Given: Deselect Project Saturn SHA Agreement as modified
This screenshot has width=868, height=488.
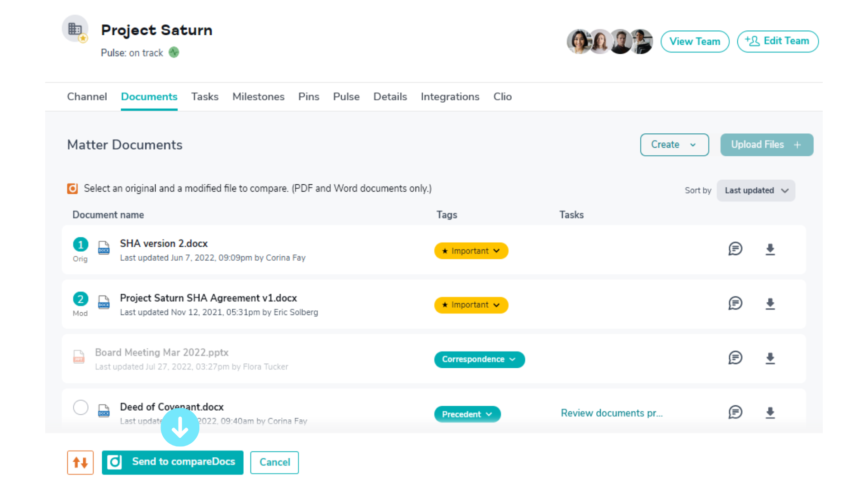Looking at the screenshot, I should coord(80,299).
